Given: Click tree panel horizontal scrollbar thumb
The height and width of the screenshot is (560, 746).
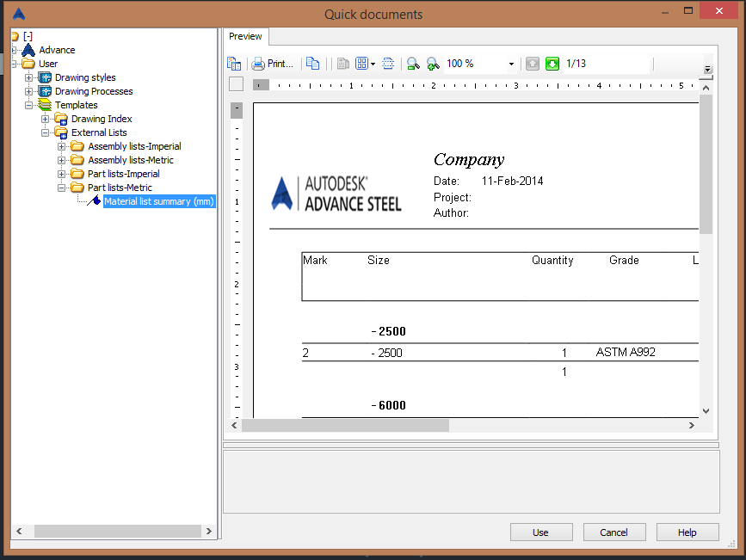Looking at the screenshot, I should tap(118, 531).
